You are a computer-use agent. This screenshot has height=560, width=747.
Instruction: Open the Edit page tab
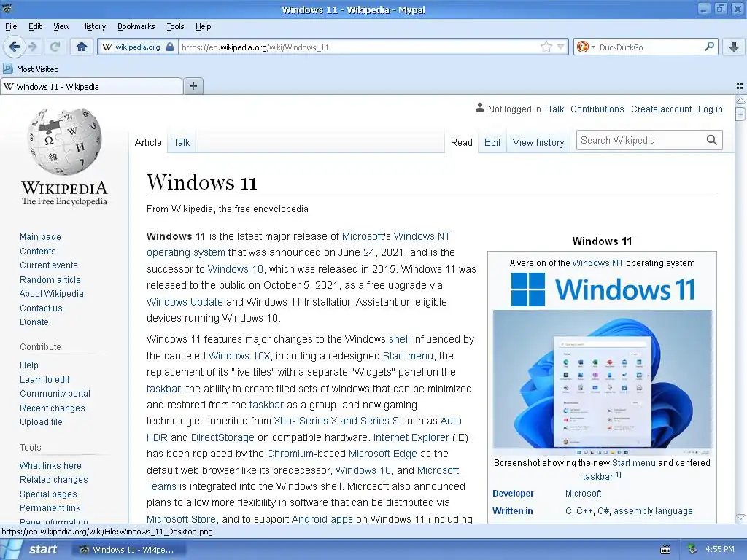492,142
